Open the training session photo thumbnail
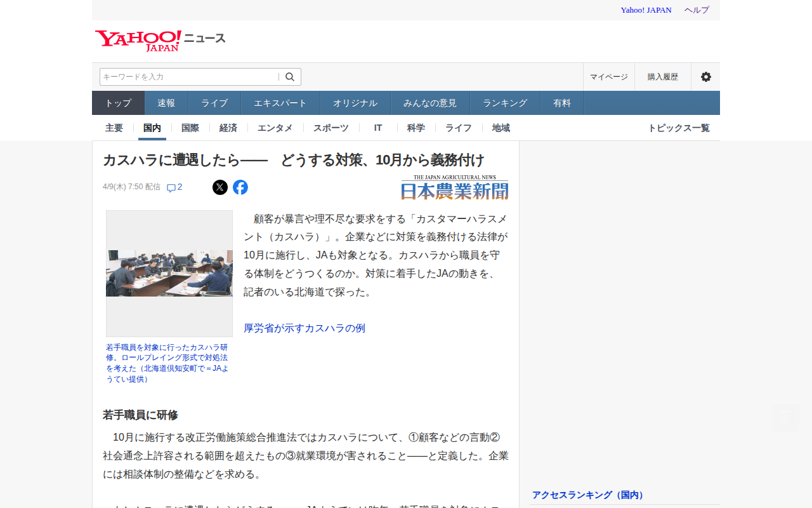The width and height of the screenshot is (812, 508). [169, 273]
